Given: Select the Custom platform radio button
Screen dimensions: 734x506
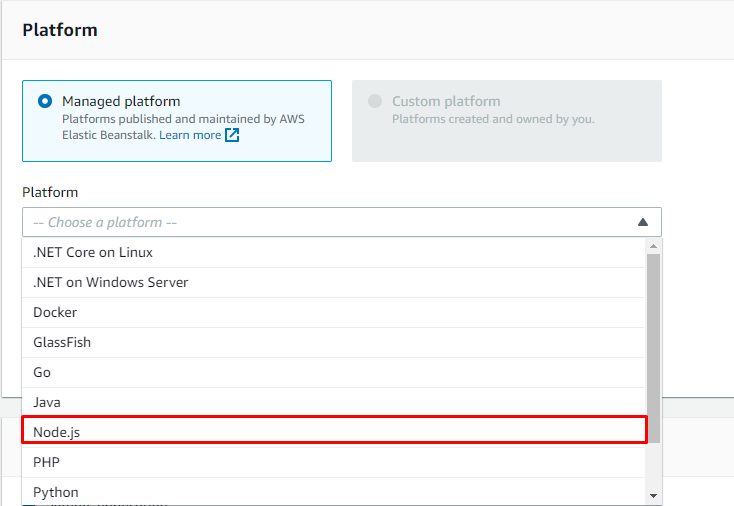Looking at the screenshot, I should point(375,101).
